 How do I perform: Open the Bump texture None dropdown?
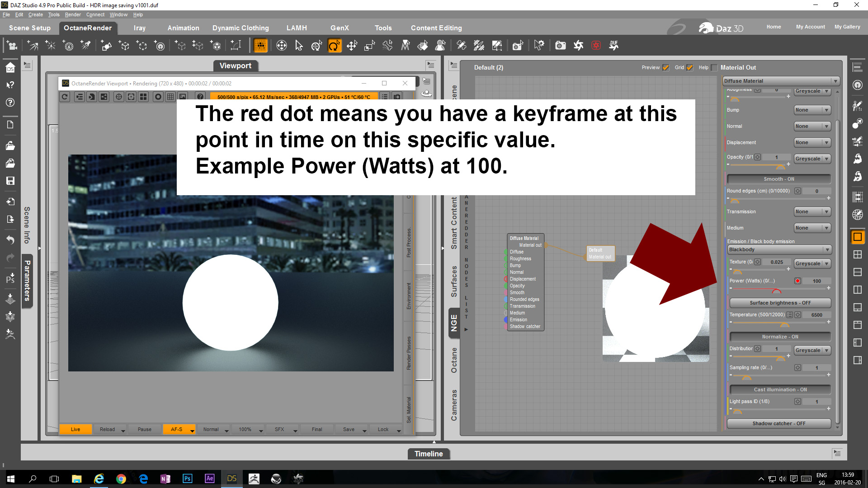pos(812,110)
